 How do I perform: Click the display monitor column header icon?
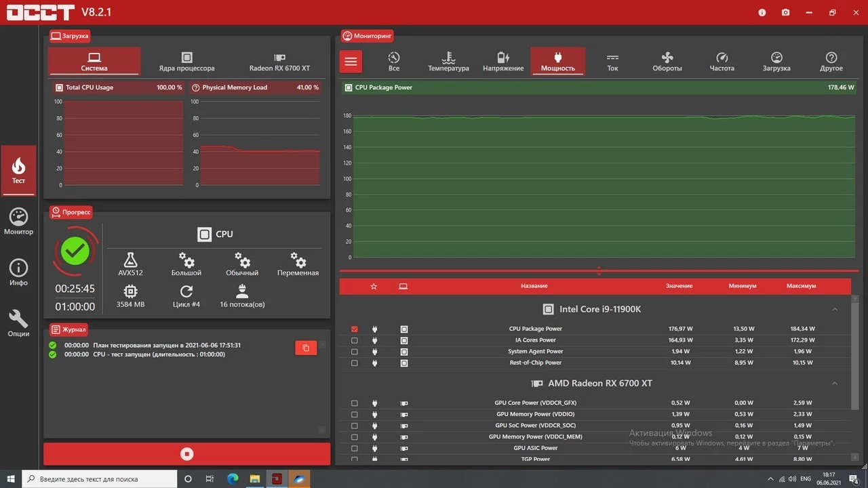tap(403, 286)
